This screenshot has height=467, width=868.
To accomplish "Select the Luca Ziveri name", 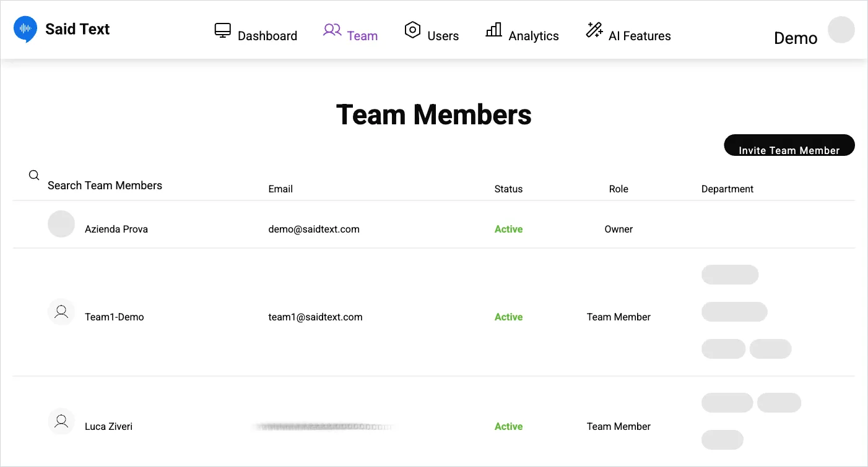I will 108,427.
